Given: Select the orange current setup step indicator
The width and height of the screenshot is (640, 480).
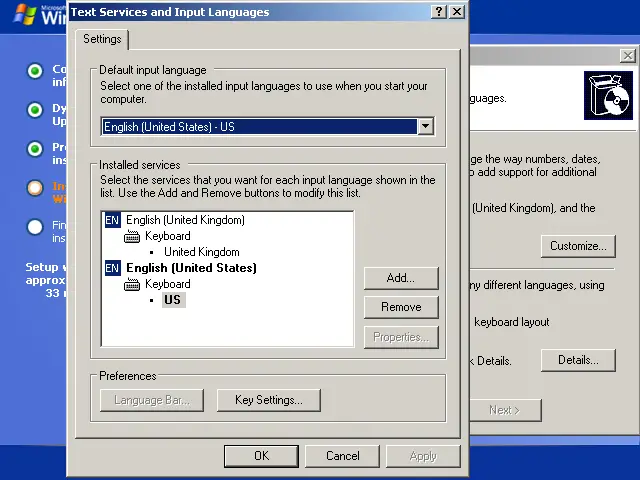Looking at the screenshot, I should click(x=35, y=187).
